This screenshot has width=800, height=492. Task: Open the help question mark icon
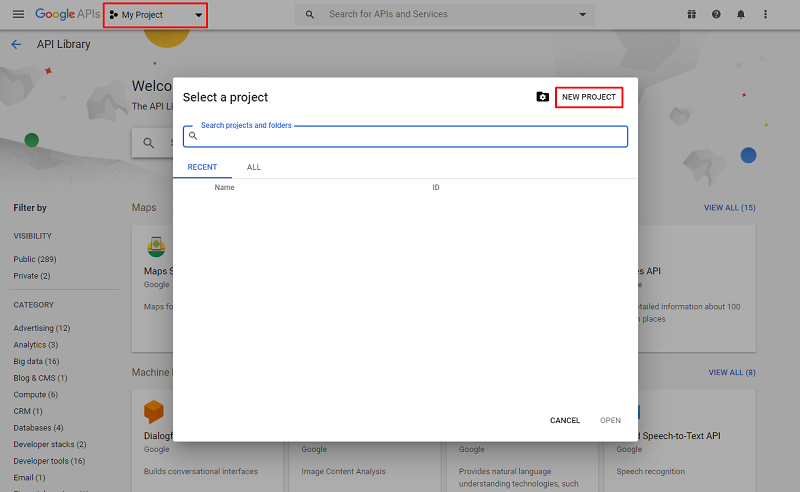716,14
